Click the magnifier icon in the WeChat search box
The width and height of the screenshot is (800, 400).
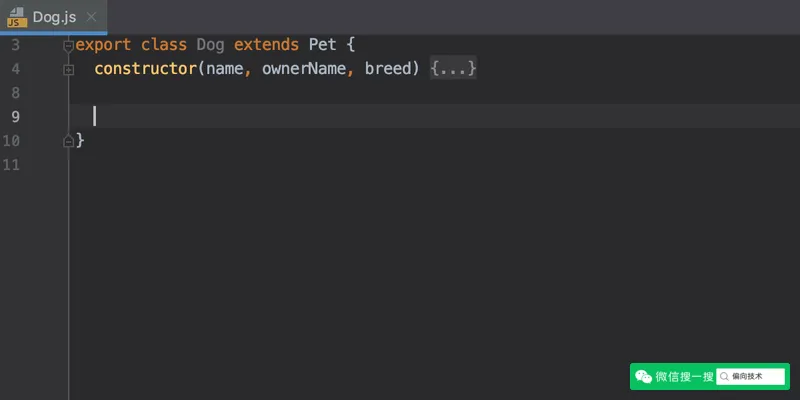coord(724,377)
